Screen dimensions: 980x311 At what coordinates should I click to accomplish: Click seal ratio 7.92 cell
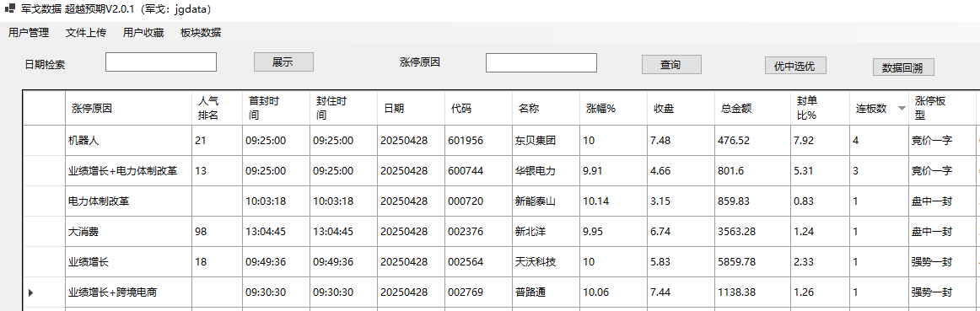coord(820,141)
